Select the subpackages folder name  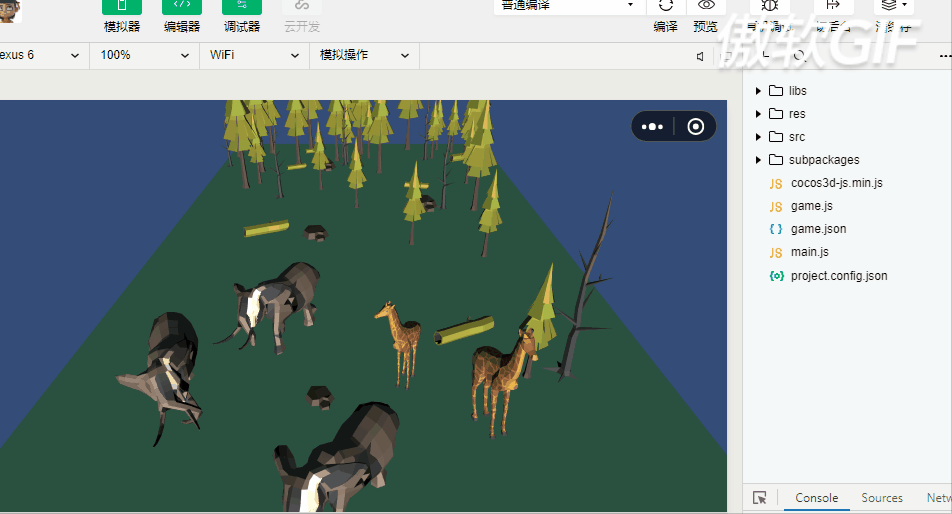click(824, 160)
